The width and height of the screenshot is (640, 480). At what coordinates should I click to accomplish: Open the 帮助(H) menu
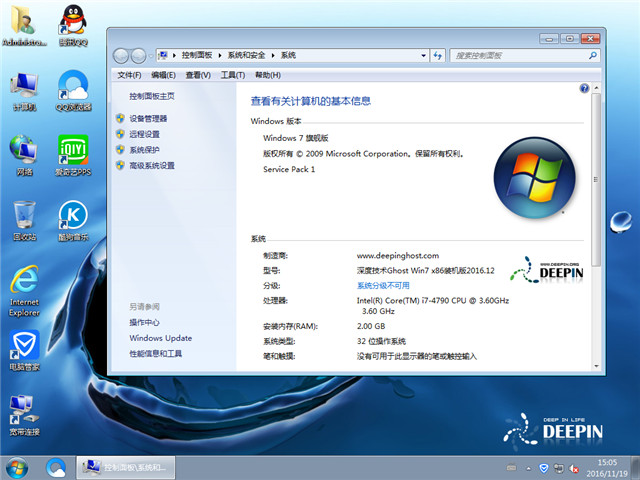(268, 75)
